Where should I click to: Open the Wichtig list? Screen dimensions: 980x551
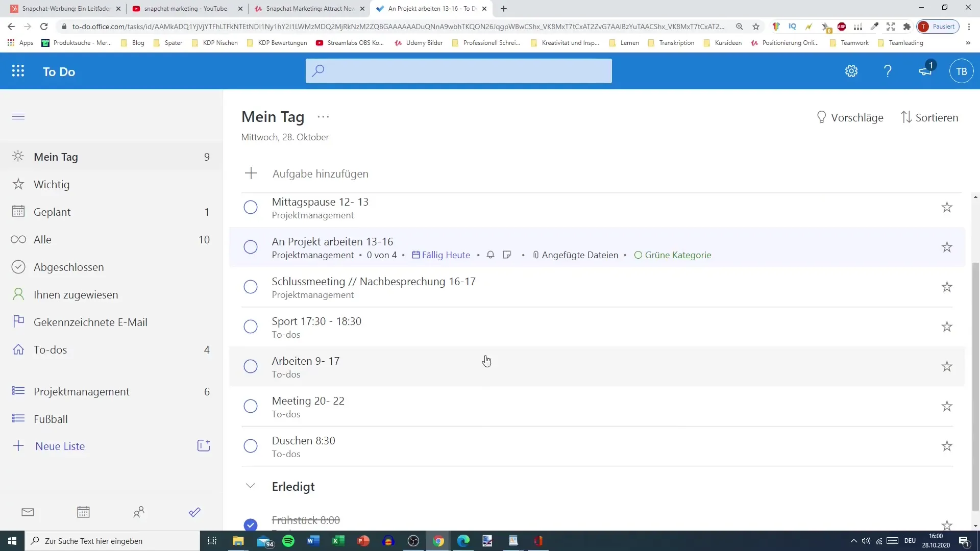point(51,184)
